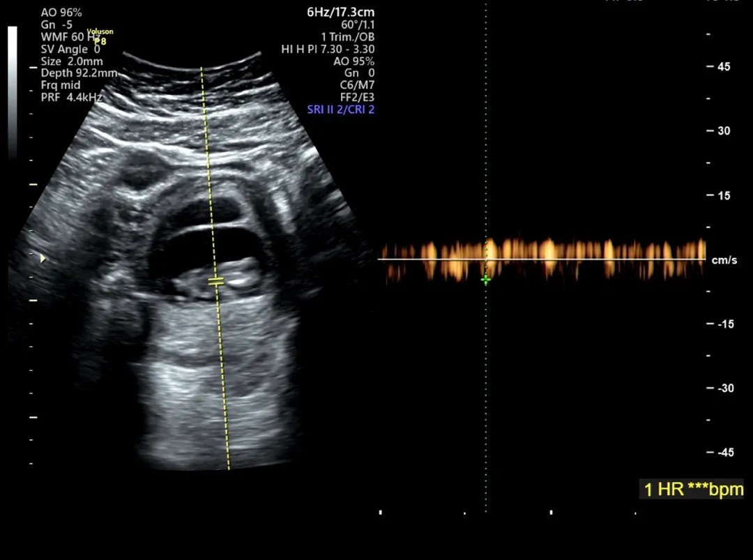The height and width of the screenshot is (560, 753).
Task: Click the Voluson P8 logo
Action: 100,36
